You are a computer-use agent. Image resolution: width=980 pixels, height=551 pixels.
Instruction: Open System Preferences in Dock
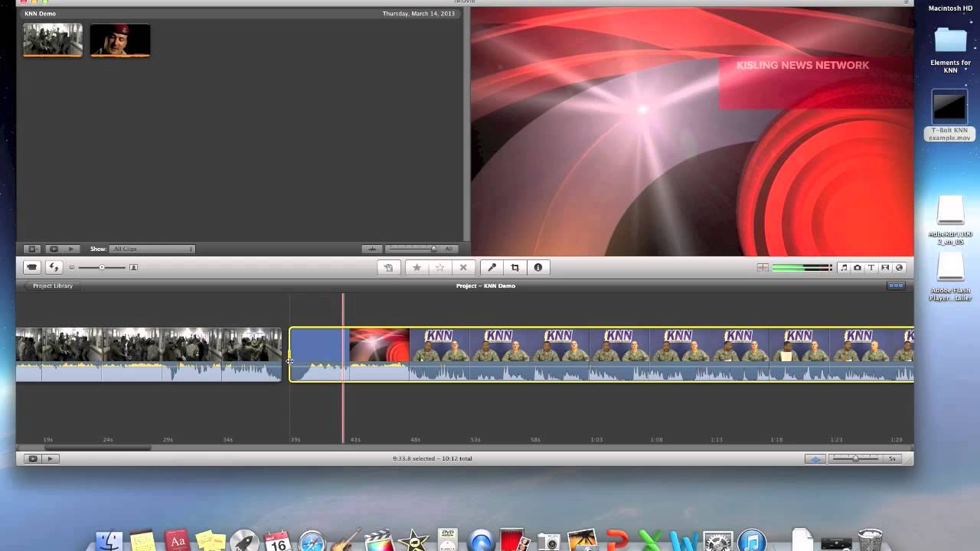pyautogui.click(x=717, y=540)
